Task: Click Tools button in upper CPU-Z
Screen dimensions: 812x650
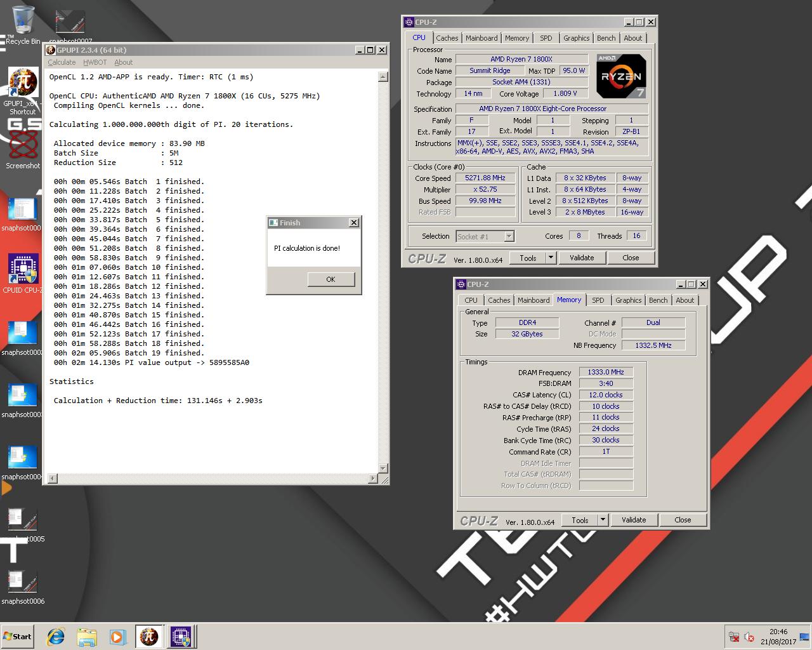Action: [x=528, y=258]
